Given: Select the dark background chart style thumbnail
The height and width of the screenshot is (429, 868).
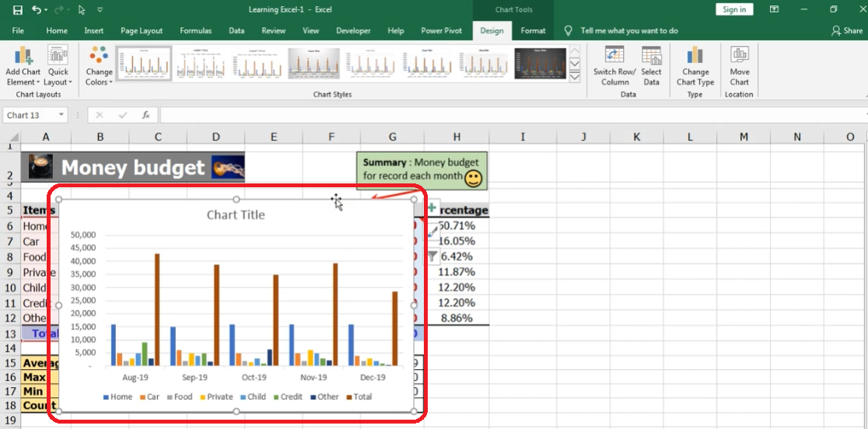Looking at the screenshot, I should (x=541, y=63).
